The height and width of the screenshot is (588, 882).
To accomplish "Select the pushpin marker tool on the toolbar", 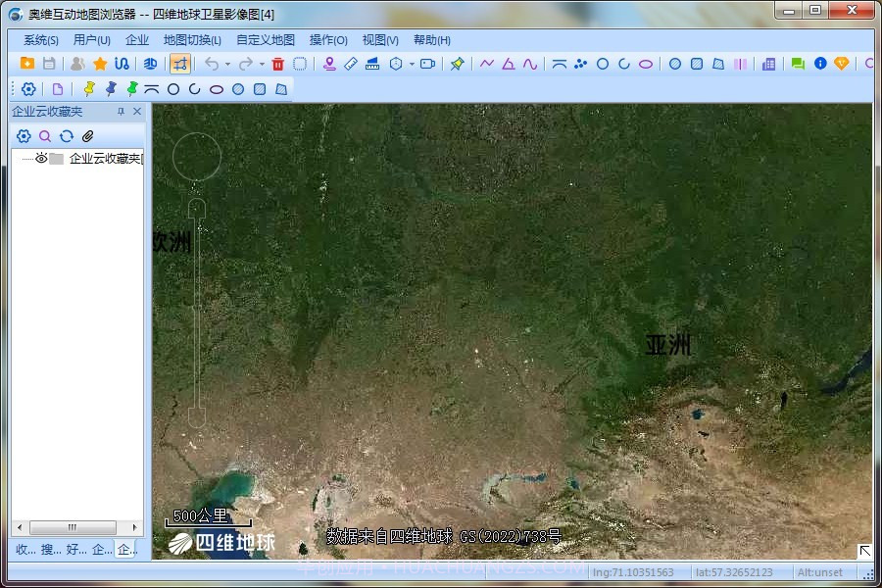I will click(458, 63).
